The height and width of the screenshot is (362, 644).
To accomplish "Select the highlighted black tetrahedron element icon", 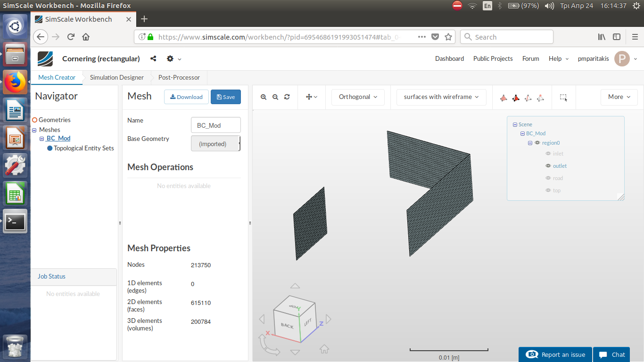I will tap(516, 98).
